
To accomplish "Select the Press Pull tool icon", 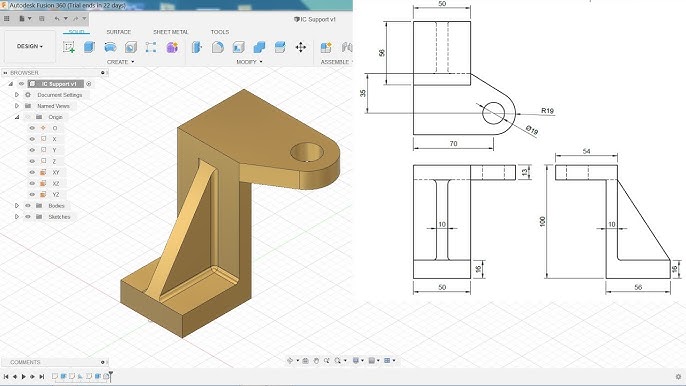I will 197,47.
